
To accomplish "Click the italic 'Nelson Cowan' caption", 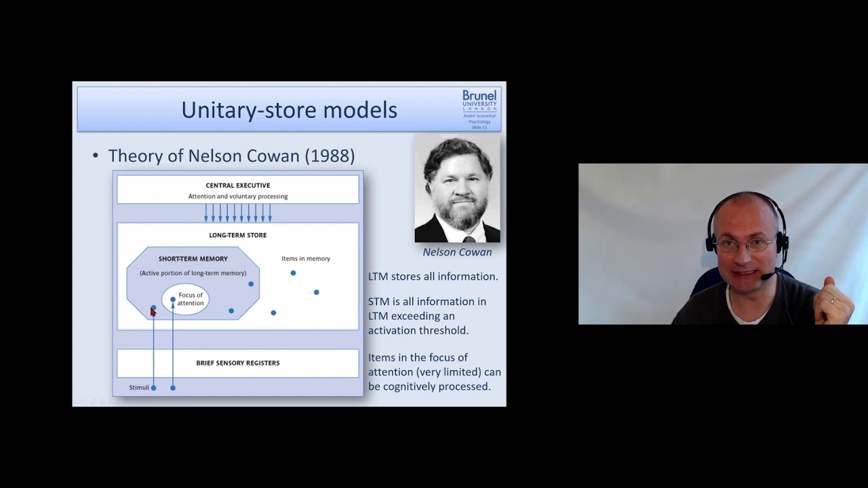I will click(x=457, y=252).
